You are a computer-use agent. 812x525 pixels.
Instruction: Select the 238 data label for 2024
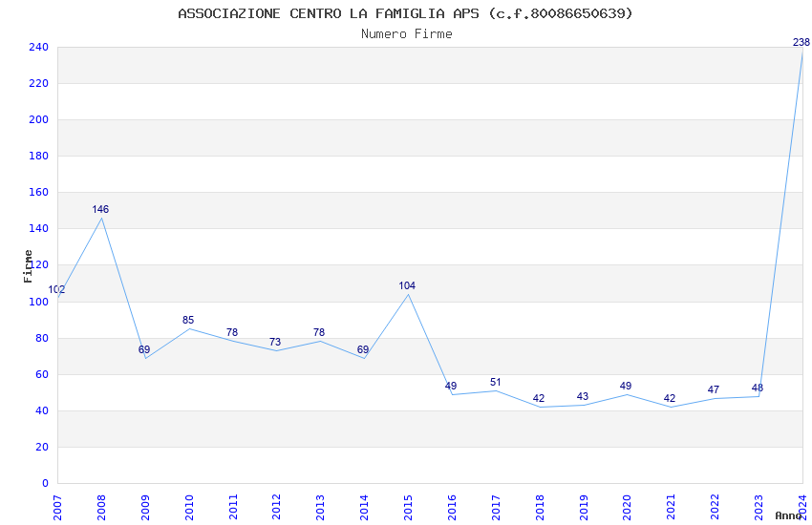point(801,42)
